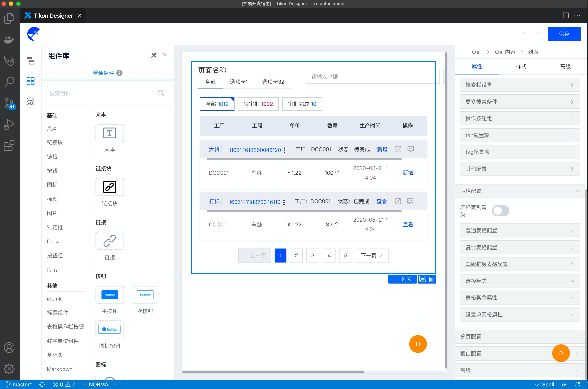Delete the selected 列表 component
This screenshot has height=389, width=588.
[431, 279]
